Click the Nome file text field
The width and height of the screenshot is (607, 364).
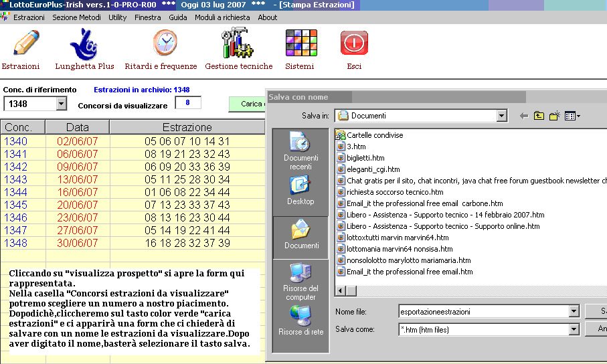pyautogui.click(x=484, y=311)
